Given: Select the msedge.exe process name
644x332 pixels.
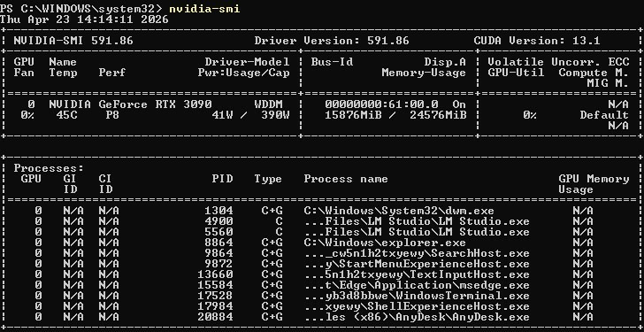Looking at the screenshot, I should [x=417, y=285].
